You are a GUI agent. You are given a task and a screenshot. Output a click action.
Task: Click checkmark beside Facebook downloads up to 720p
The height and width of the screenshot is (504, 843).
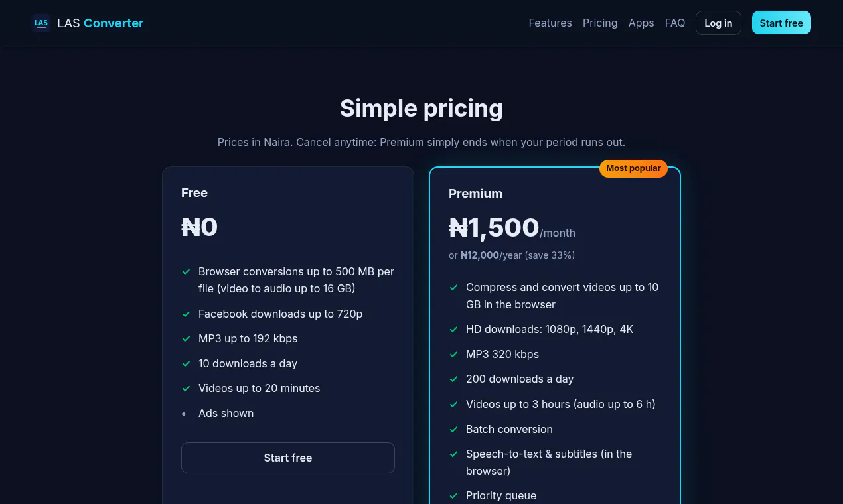coord(187,314)
